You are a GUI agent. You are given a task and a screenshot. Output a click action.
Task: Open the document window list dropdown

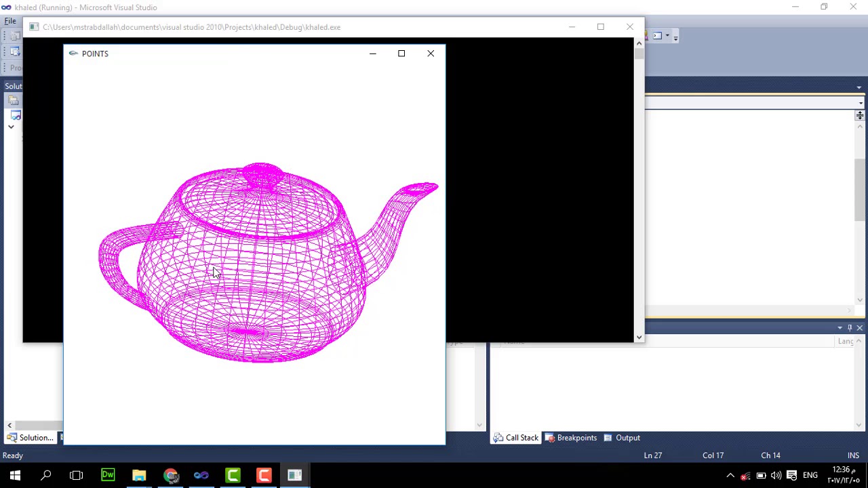[x=859, y=87]
